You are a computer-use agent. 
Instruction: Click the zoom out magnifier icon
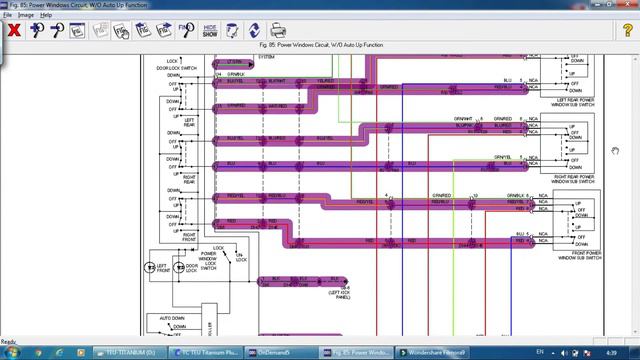click(x=57, y=30)
